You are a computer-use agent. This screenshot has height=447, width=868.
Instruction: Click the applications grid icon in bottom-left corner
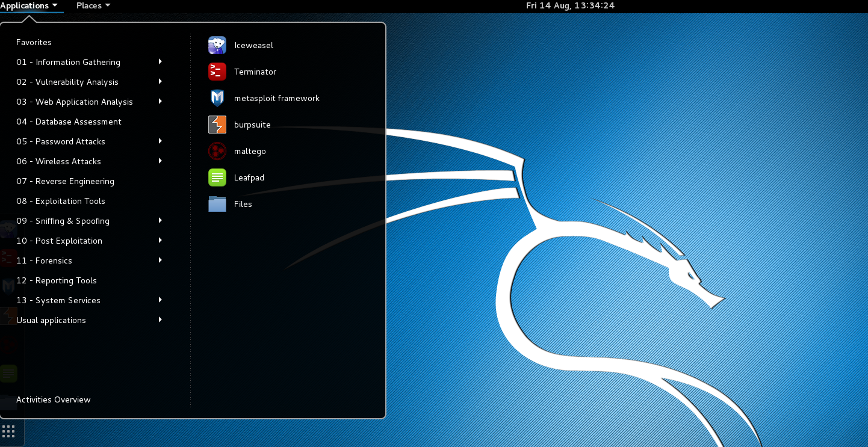9,432
